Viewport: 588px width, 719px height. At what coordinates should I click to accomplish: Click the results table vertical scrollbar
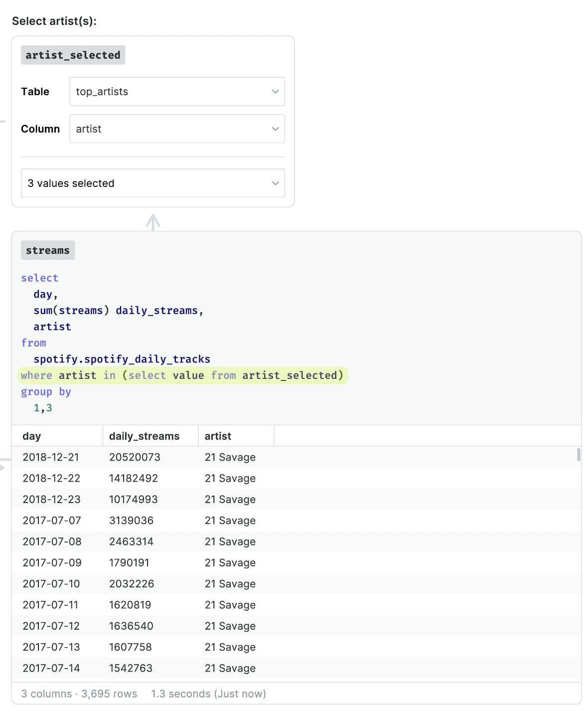(x=579, y=454)
